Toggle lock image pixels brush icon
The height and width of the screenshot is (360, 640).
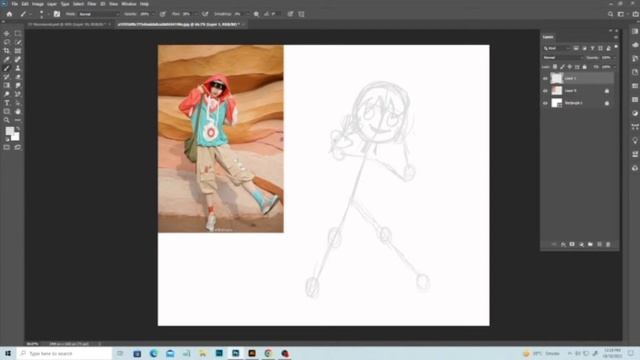coord(562,67)
